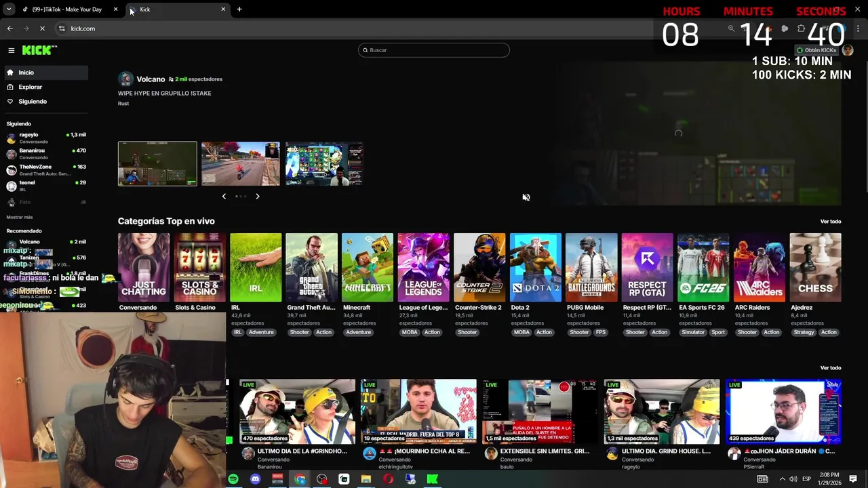Click the Rust category under Volcano
Screen dimensions: 868x488
point(123,104)
